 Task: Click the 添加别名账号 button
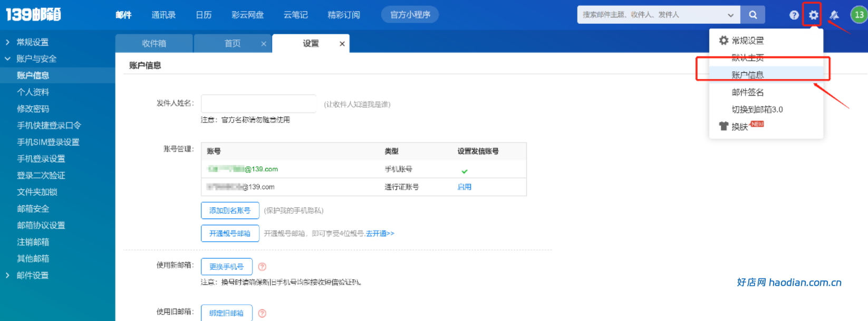[x=230, y=210]
